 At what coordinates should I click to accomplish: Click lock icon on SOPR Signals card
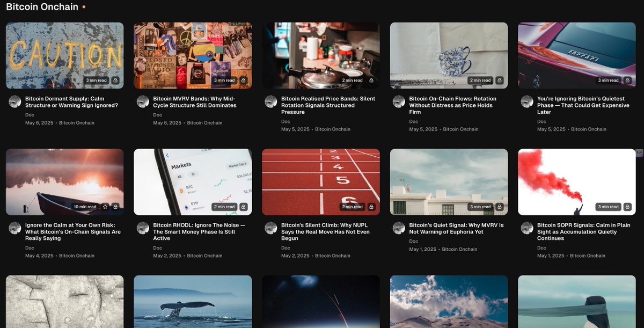(x=627, y=207)
